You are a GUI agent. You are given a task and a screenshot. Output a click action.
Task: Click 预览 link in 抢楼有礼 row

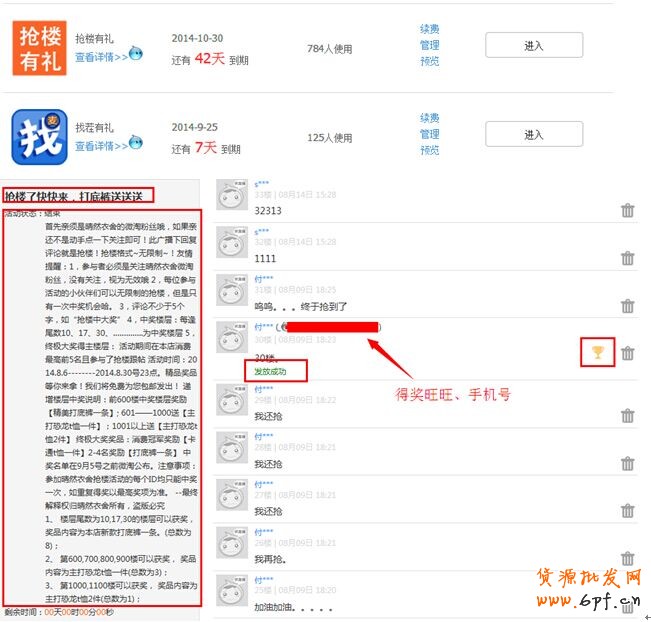(x=429, y=62)
